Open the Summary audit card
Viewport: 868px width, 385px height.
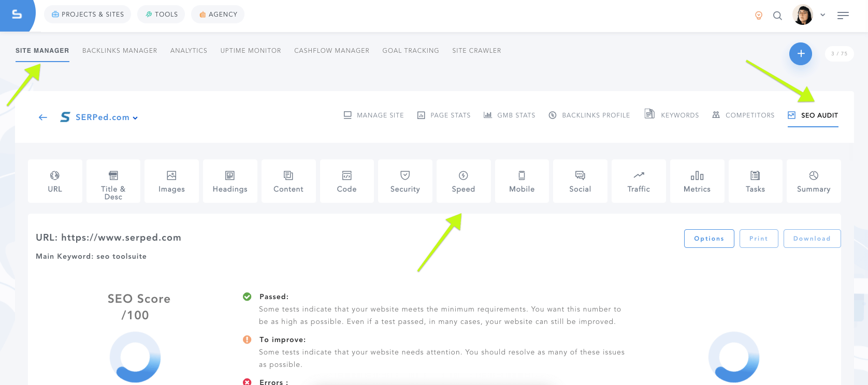pyautogui.click(x=814, y=181)
